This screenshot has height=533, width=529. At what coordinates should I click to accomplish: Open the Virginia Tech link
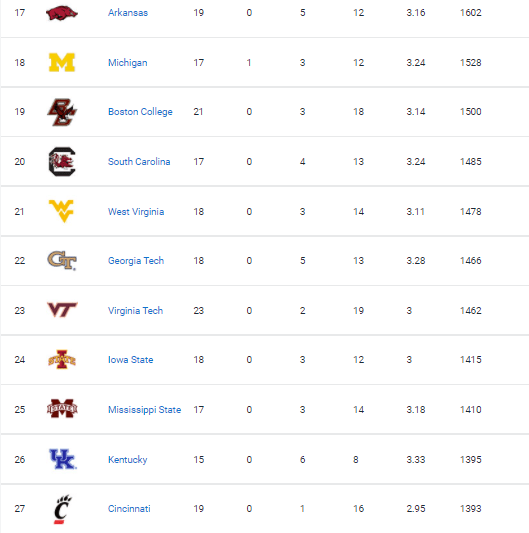pos(135,310)
